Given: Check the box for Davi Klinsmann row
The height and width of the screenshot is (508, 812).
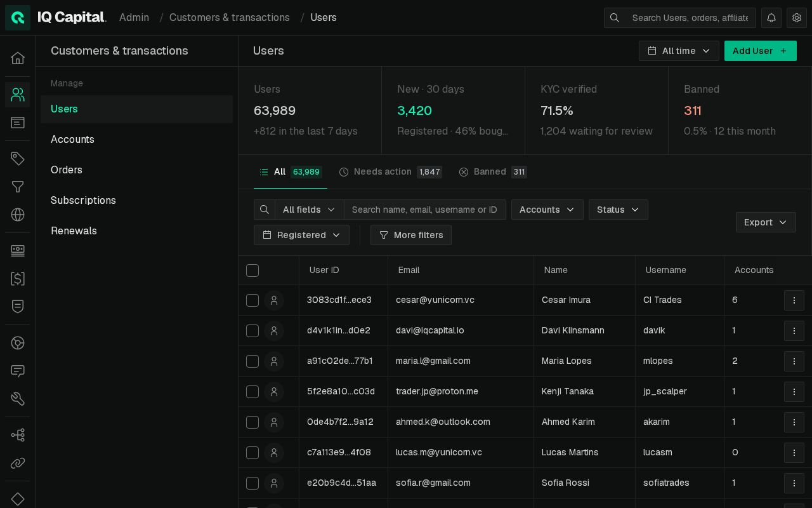Looking at the screenshot, I should click(x=252, y=331).
